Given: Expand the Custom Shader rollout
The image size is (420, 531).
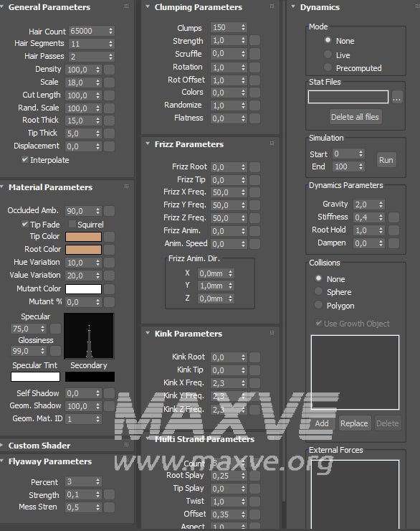Looking at the screenshot, I should click(x=2, y=446).
